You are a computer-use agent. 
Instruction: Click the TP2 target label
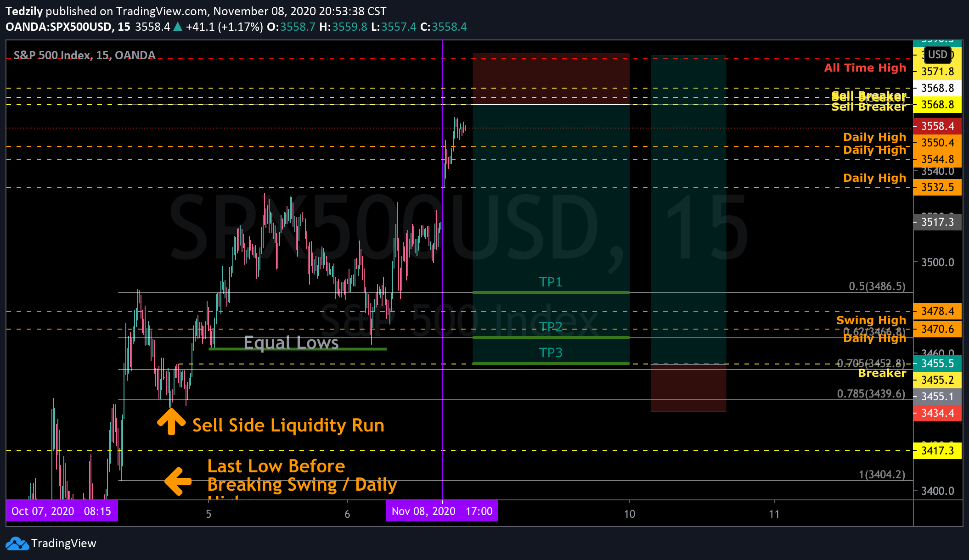(x=550, y=326)
